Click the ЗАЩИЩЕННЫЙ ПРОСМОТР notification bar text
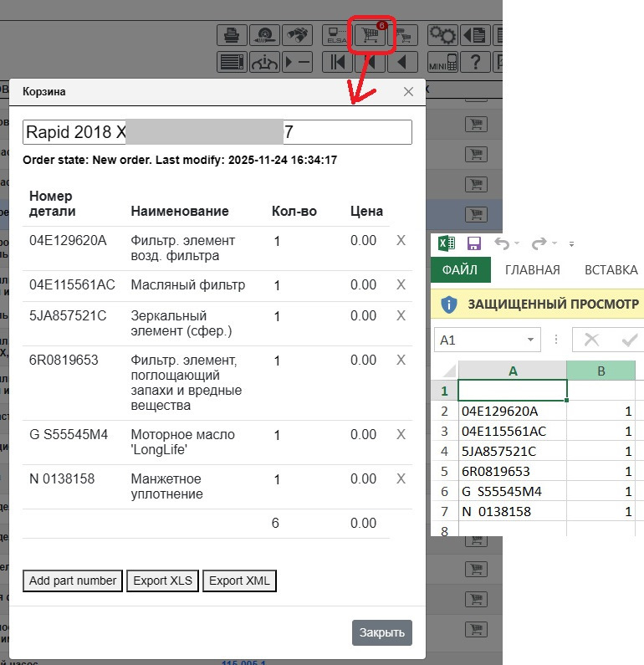644x665 pixels. pyautogui.click(x=554, y=304)
